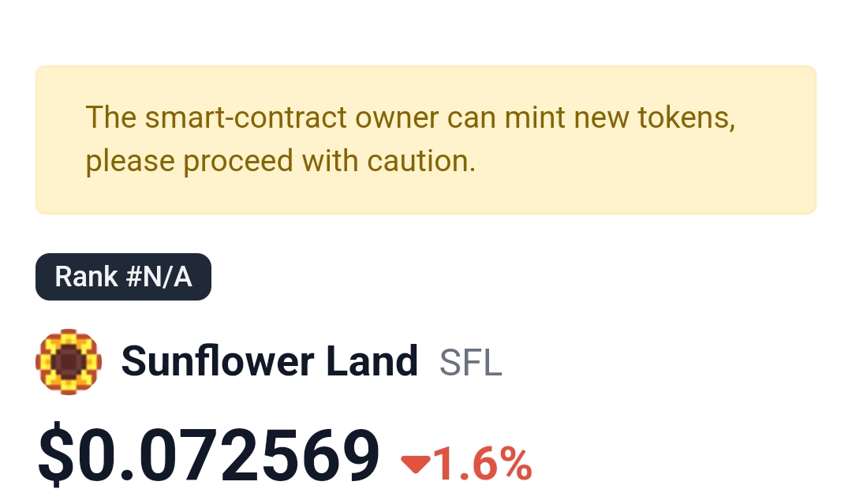Click the SFL ticker symbol

click(x=470, y=362)
